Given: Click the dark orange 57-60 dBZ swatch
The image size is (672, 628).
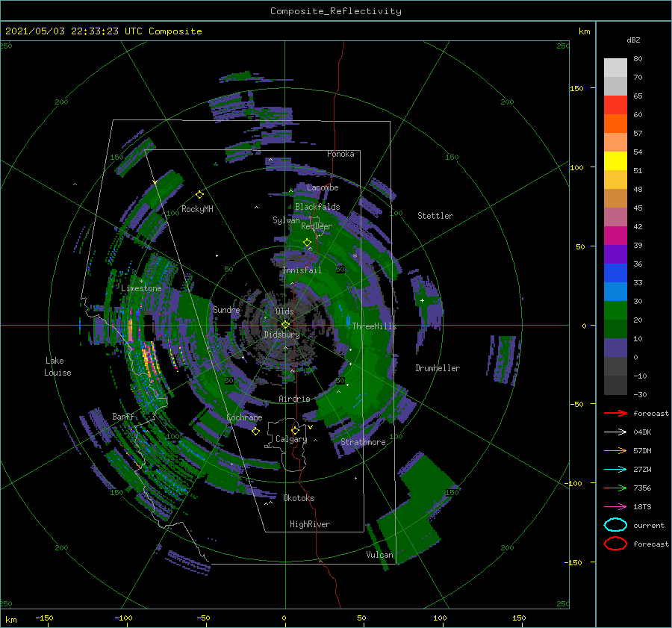Looking at the screenshot, I should pos(615,123).
